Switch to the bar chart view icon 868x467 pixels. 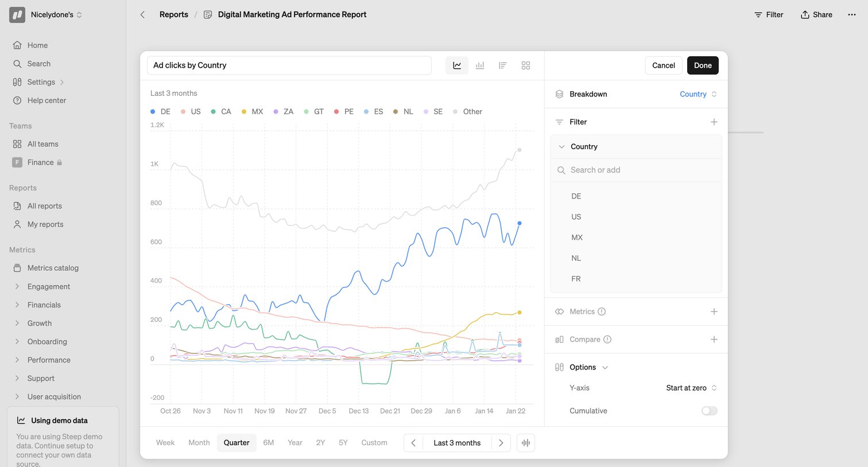[x=480, y=65]
